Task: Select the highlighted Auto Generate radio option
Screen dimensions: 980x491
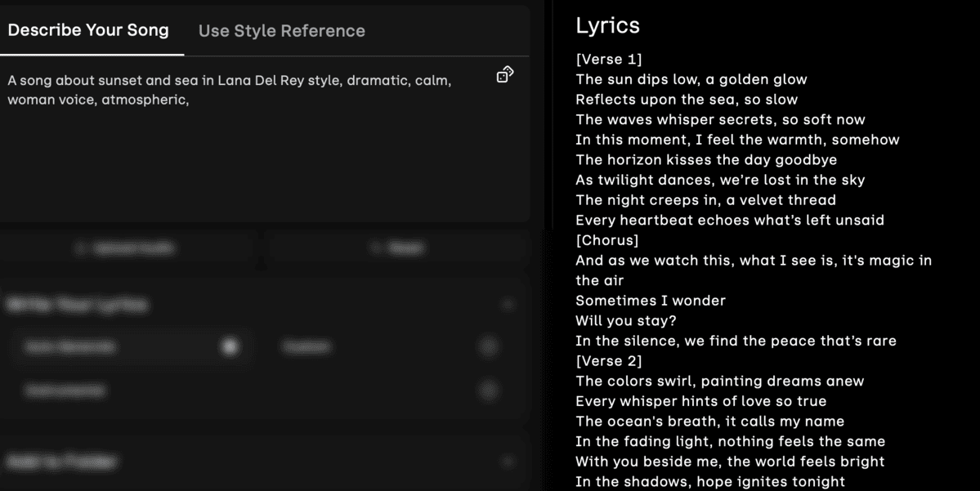Action: point(230,346)
